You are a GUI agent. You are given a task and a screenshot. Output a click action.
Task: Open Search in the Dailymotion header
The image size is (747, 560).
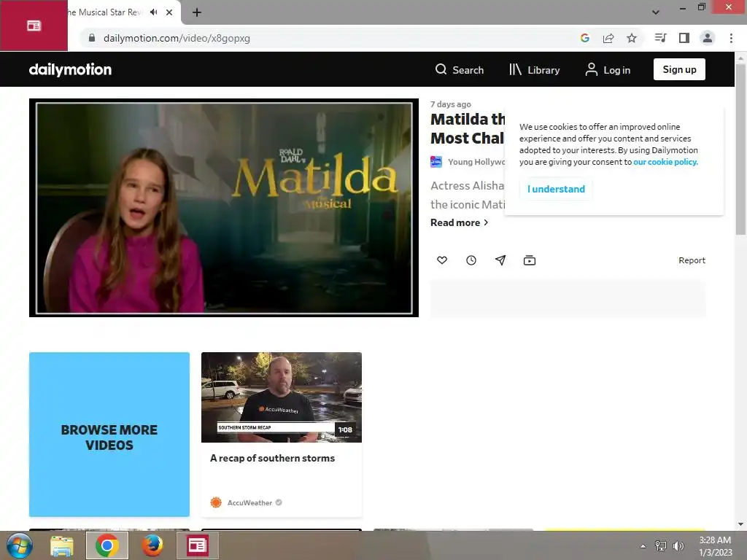pyautogui.click(x=460, y=69)
